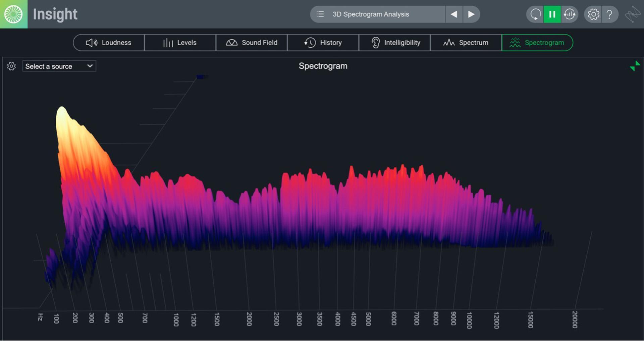
Task: Open global settings gear in header
Action: [593, 14]
